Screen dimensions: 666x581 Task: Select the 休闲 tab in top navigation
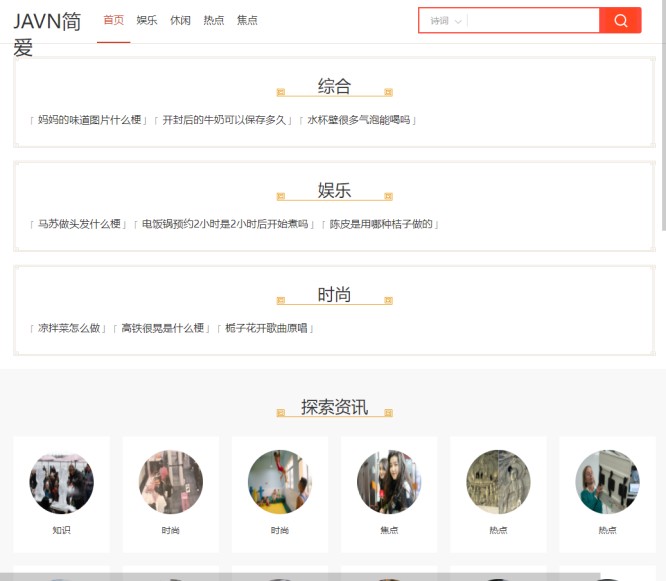click(180, 20)
